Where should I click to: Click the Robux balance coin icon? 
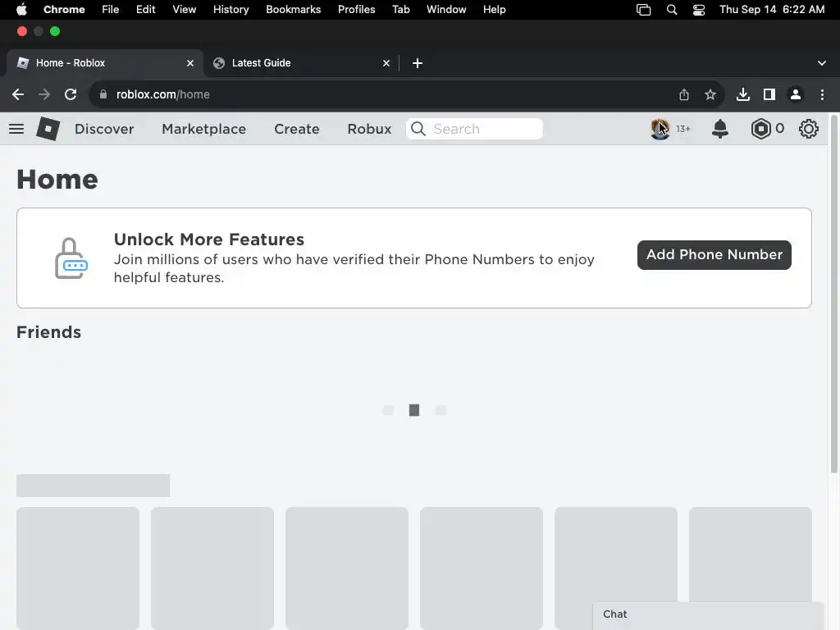point(760,129)
